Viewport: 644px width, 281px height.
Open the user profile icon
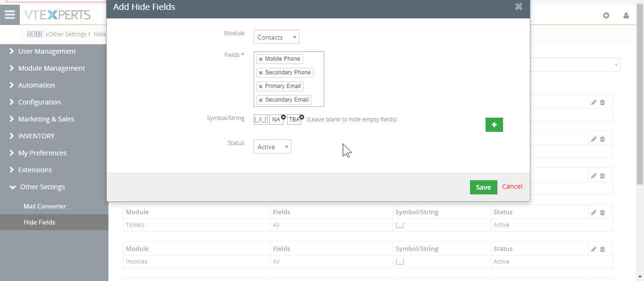[x=626, y=15]
